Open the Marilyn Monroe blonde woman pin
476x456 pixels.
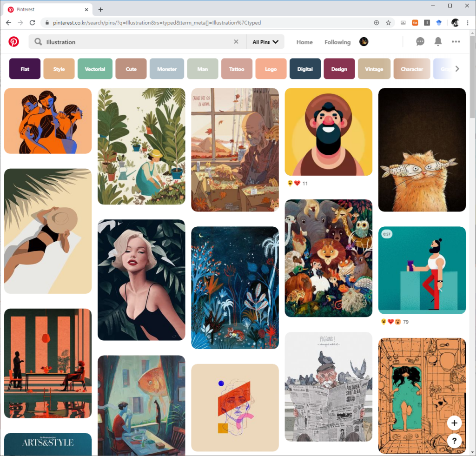click(x=141, y=280)
